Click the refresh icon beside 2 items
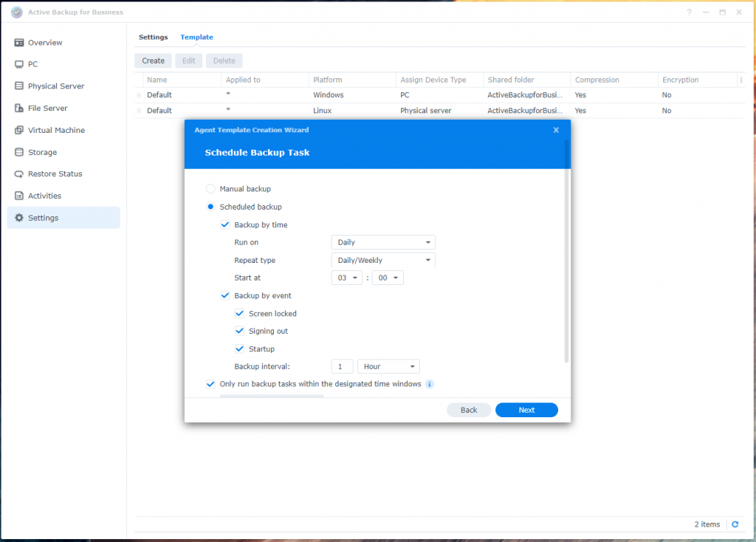The image size is (756, 542). (735, 524)
